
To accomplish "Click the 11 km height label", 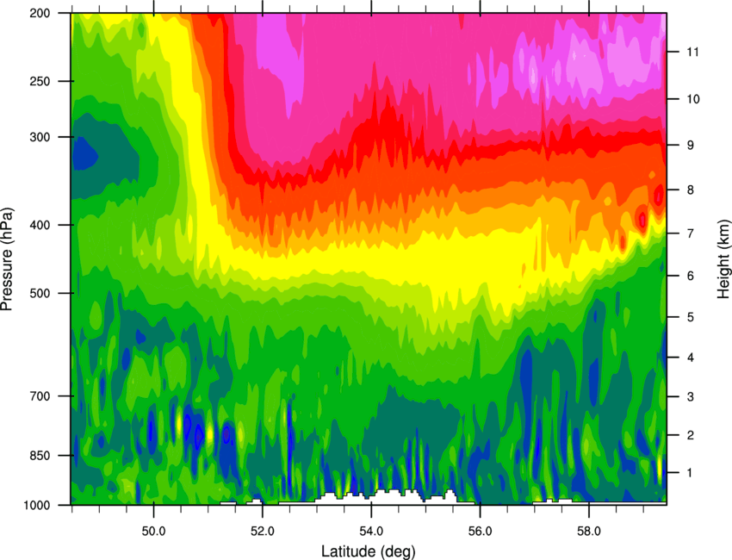I will click(692, 52).
